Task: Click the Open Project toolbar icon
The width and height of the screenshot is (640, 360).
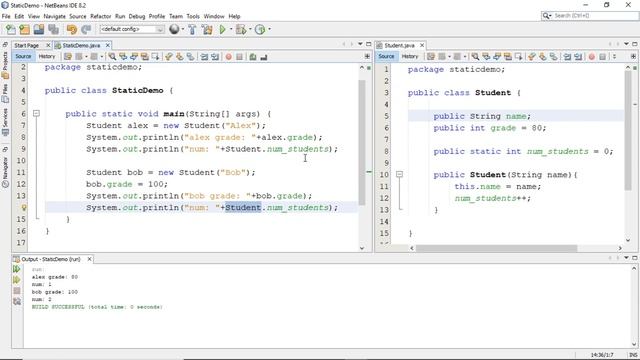Action: 39,29
